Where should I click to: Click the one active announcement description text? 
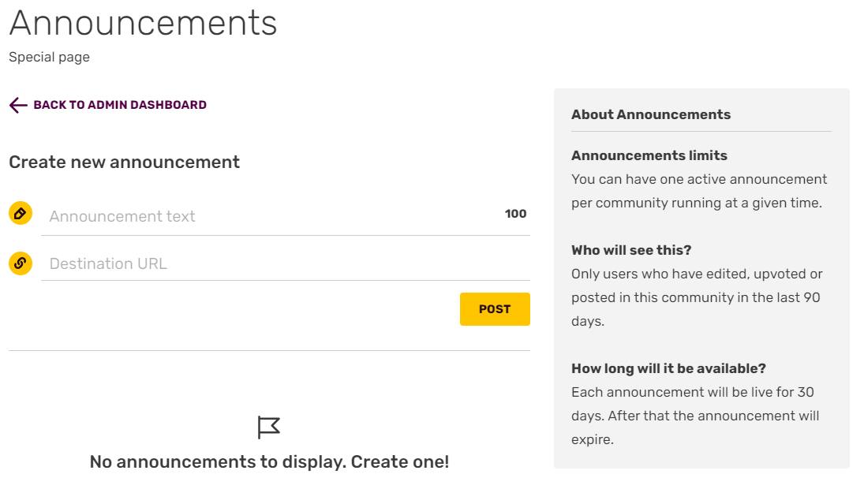699,191
